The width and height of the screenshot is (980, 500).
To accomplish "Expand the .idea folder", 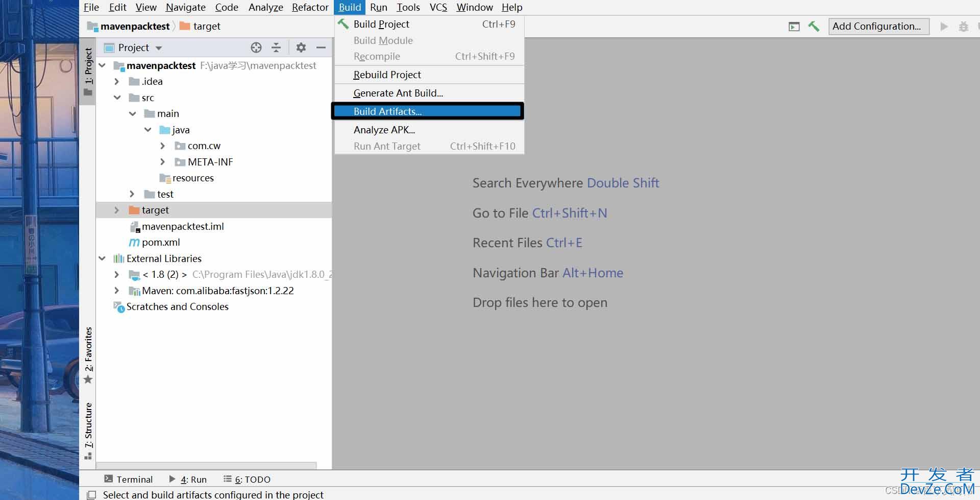I will 117,81.
